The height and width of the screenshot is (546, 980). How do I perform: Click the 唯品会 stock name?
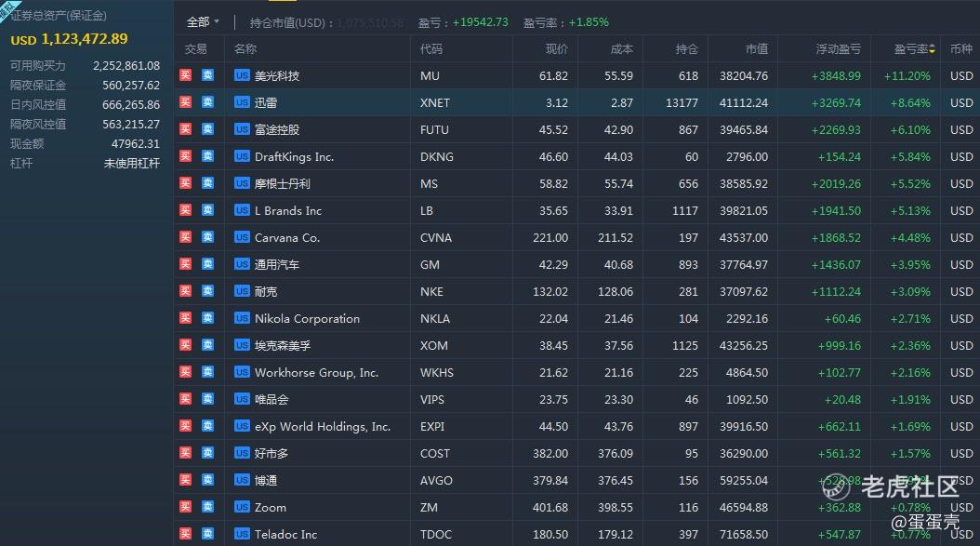click(x=271, y=399)
